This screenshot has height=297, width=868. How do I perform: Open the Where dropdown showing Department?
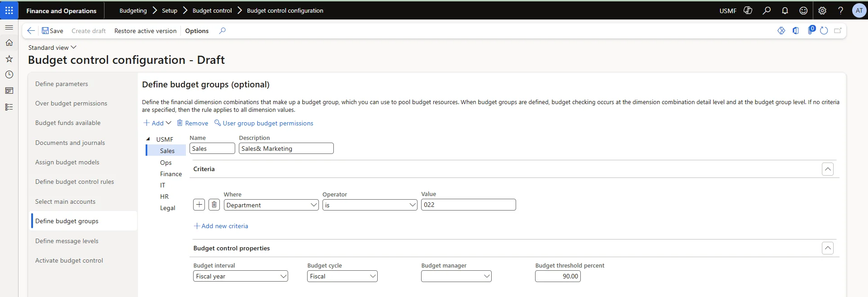point(271,205)
